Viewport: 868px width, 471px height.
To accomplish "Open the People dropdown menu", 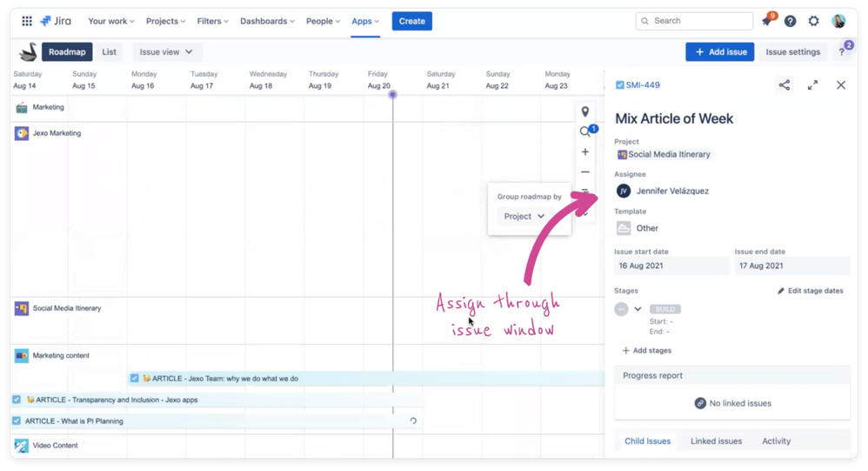I will [x=323, y=21].
